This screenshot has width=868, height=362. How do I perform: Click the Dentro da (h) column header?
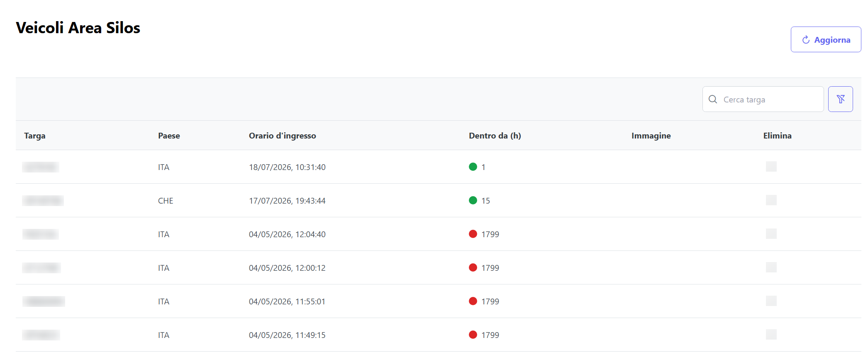coord(495,136)
